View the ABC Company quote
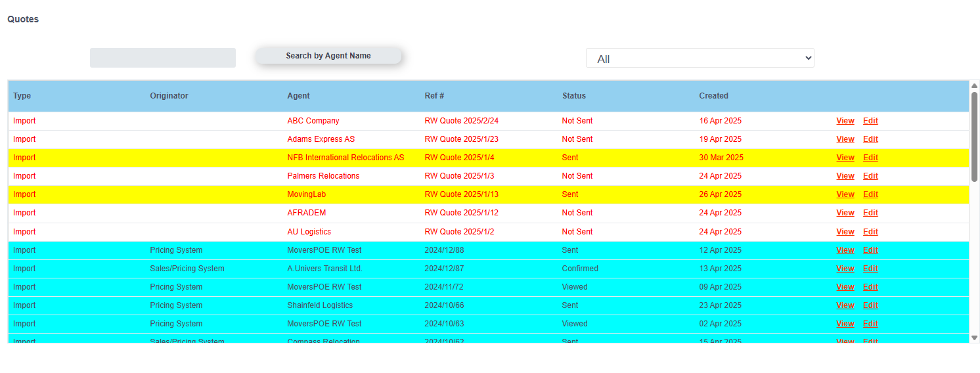The image size is (980, 373). 845,121
